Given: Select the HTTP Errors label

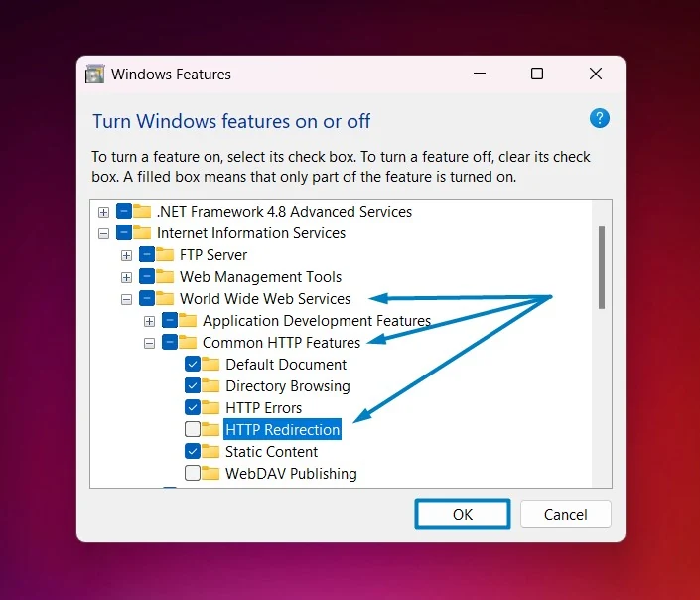Looking at the screenshot, I should [263, 408].
